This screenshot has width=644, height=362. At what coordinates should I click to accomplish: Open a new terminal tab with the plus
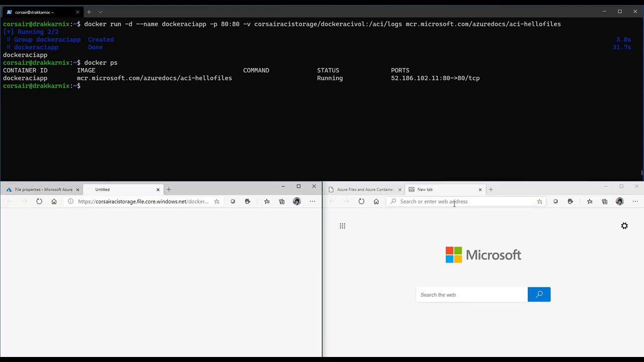click(x=89, y=12)
